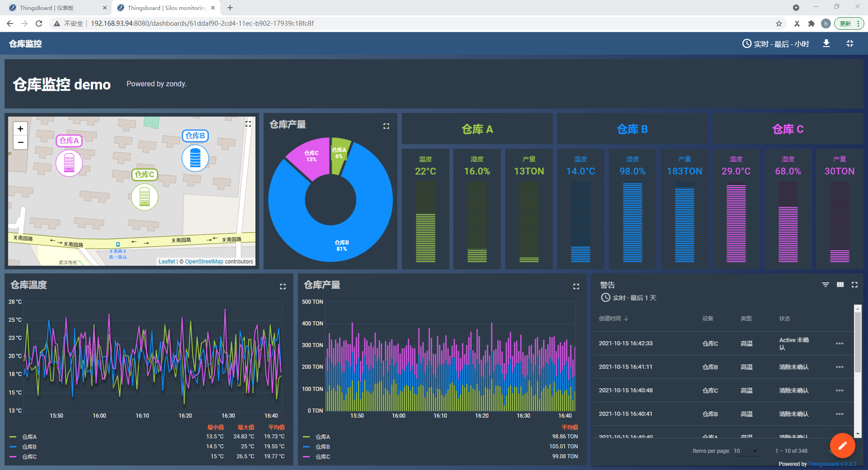Open the alarm time window 实时-最后1天
The image size is (868, 470).
(x=628, y=298)
